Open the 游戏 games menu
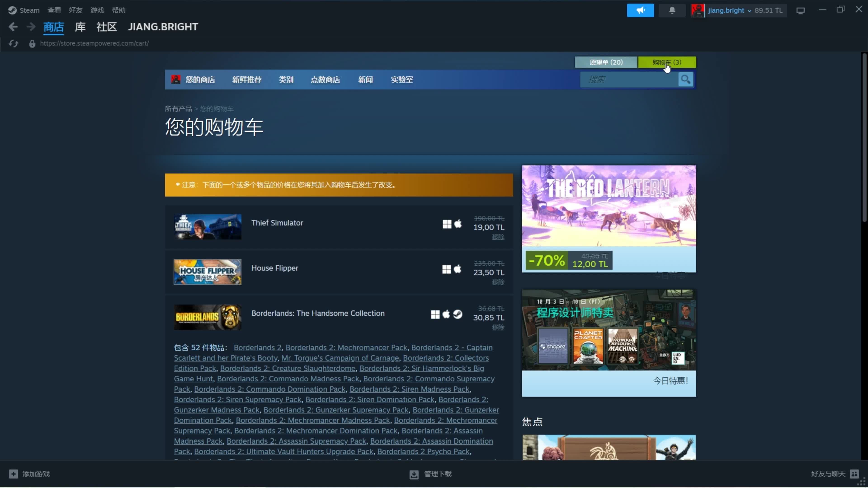The height and width of the screenshot is (488, 868). coord(97,10)
